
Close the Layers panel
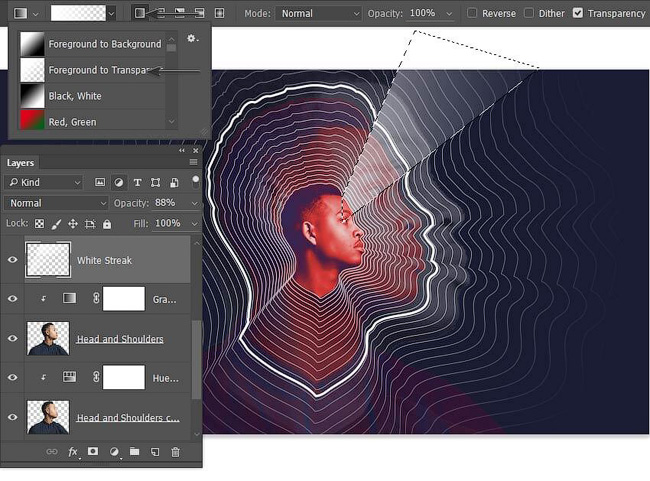196,150
